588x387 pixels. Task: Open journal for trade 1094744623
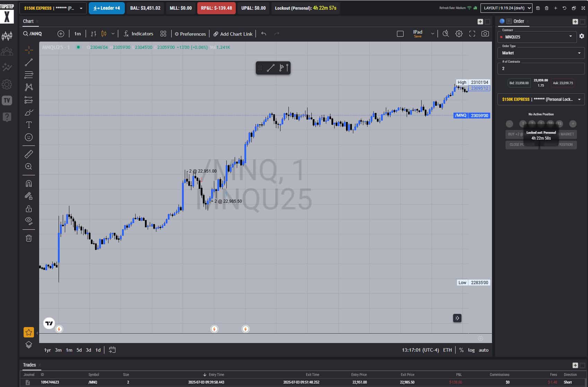point(28,382)
